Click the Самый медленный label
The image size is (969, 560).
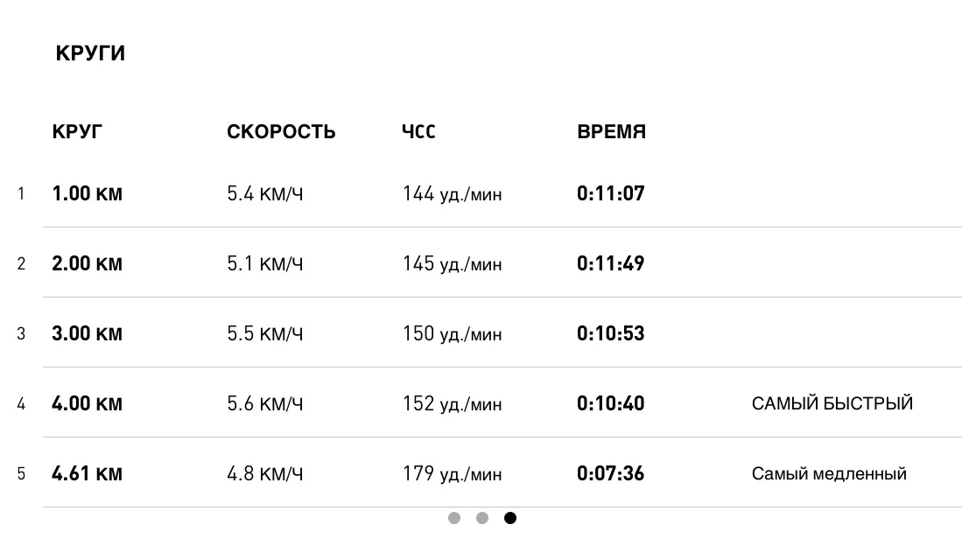coord(829,473)
